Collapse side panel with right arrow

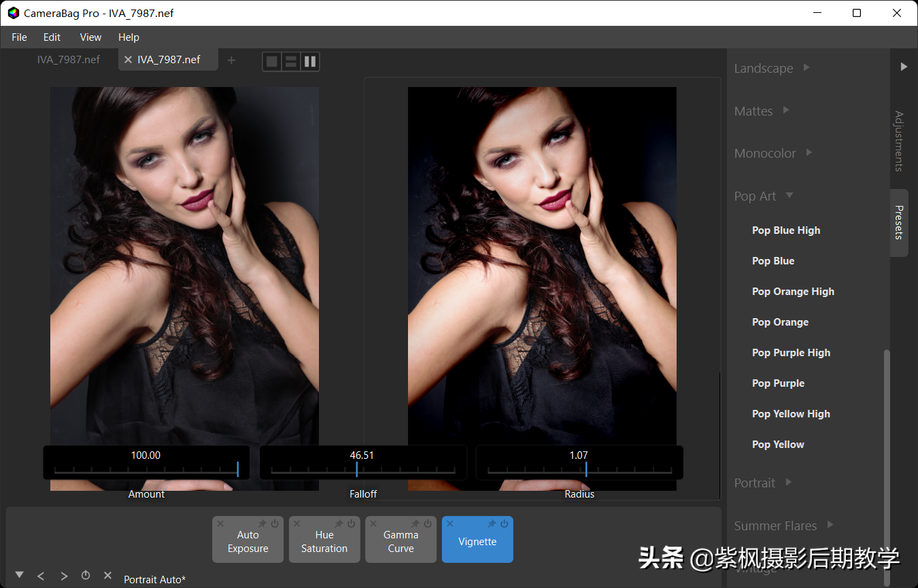(x=904, y=67)
